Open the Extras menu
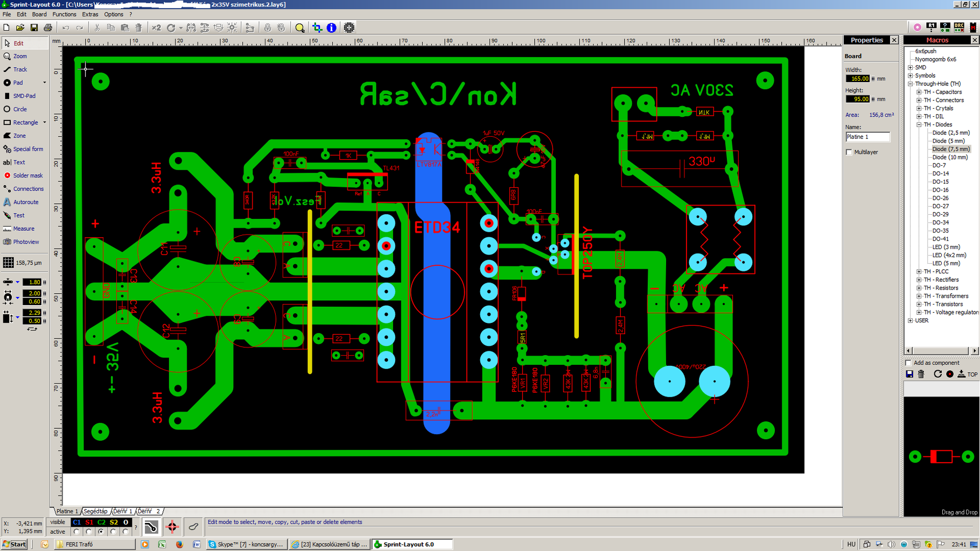Image resolution: width=980 pixels, height=551 pixels. [90, 15]
